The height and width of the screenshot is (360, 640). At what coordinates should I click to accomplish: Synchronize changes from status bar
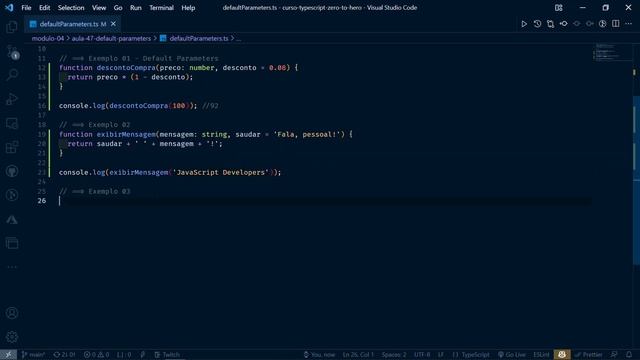click(64, 355)
